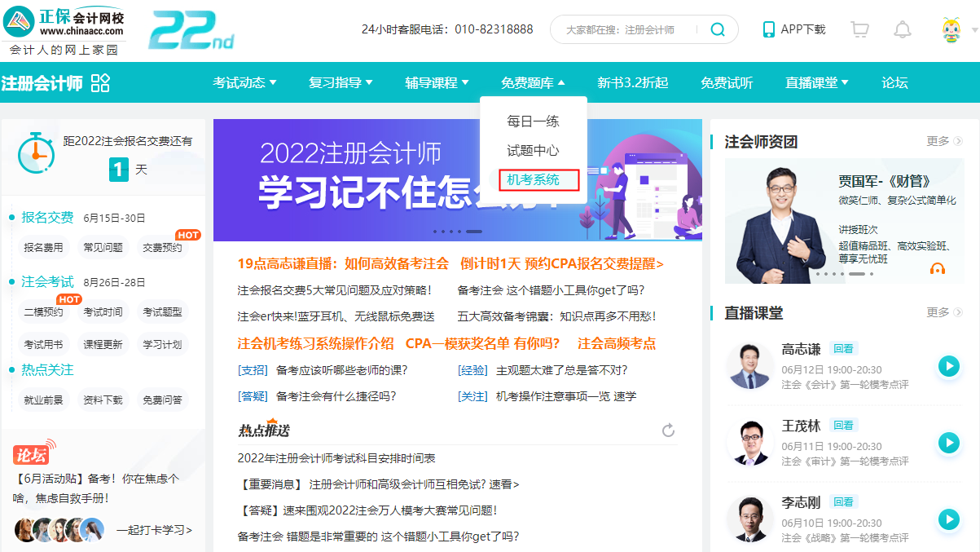
Task: Click the 考试题型 tag button
Action: (162, 311)
